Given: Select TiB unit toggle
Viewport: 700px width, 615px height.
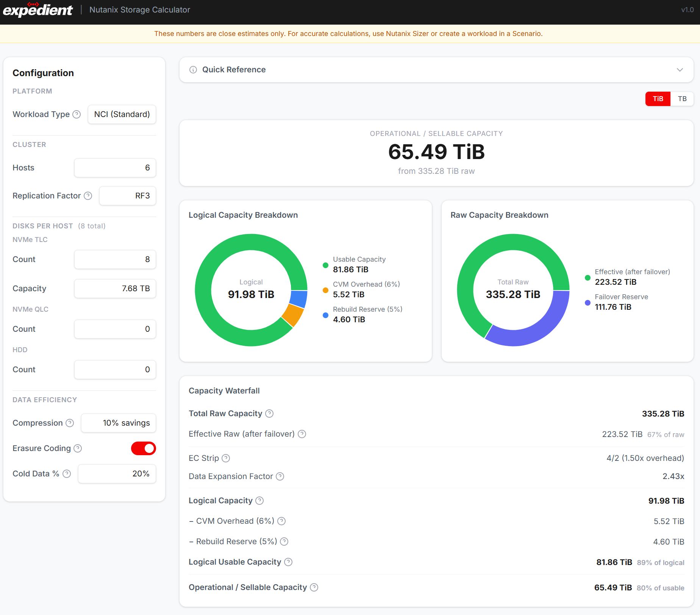Looking at the screenshot, I should coord(658,99).
